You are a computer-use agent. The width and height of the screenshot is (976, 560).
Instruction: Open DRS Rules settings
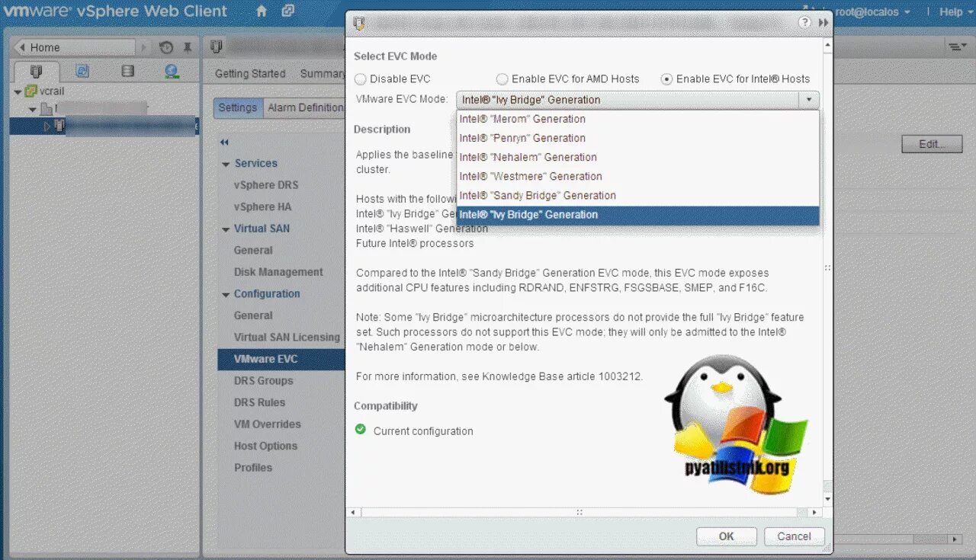[259, 402]
